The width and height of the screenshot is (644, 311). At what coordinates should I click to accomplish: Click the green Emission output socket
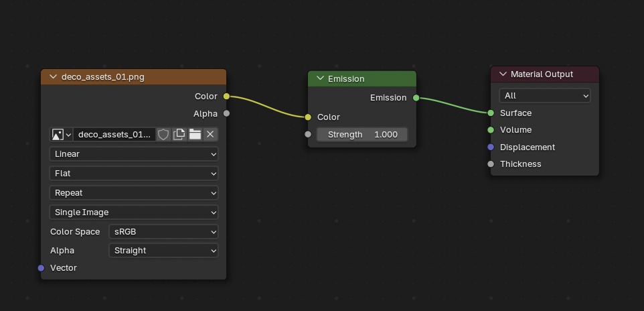416,98
